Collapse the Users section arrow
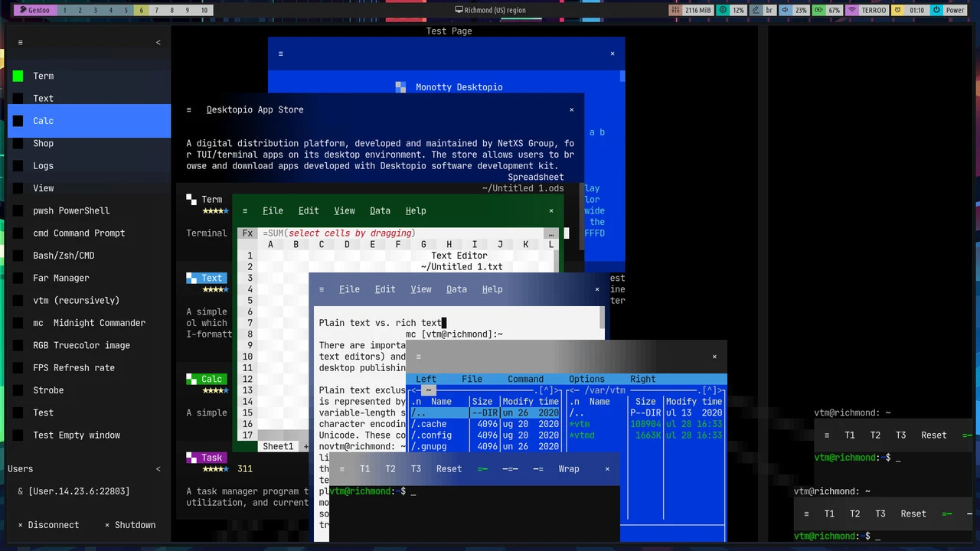This screenshot has height=551, width=980. (x=158, y=469)
